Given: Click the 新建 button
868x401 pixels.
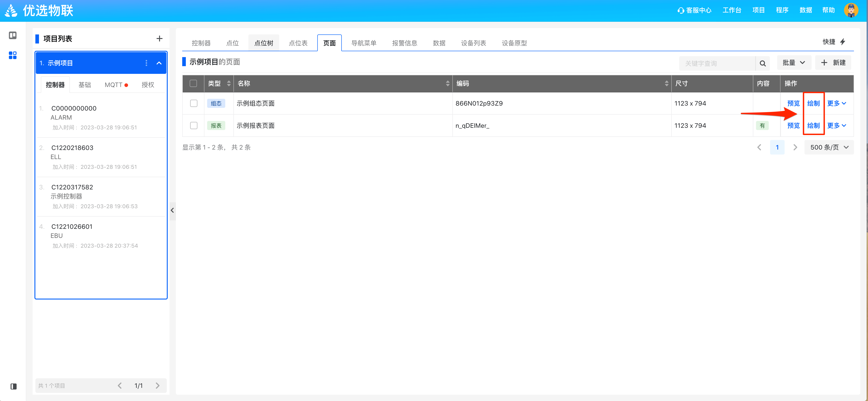Looking at the screenshot, I should (833, 63).
